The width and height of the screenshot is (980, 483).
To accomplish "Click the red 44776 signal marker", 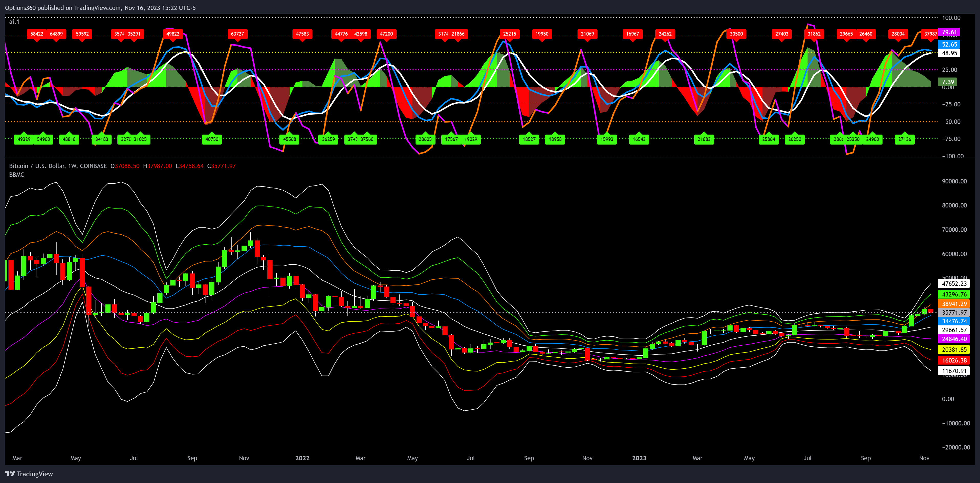I will (341, 34).
